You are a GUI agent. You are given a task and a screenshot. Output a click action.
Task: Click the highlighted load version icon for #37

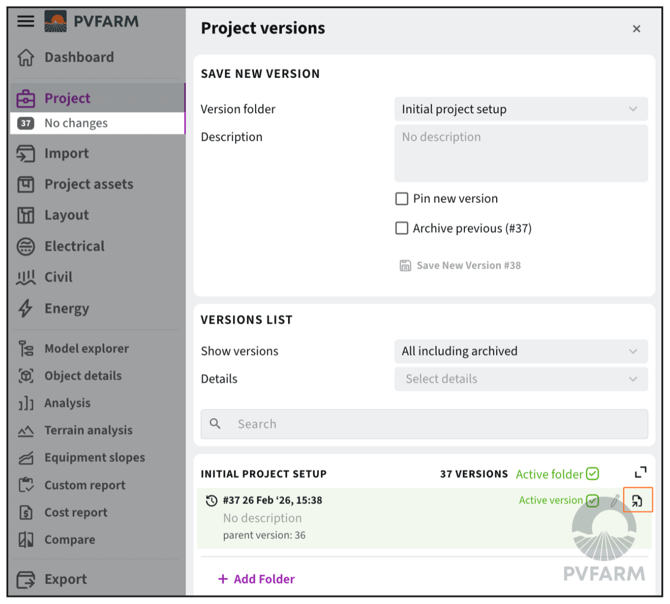click(x=637, y=500)
